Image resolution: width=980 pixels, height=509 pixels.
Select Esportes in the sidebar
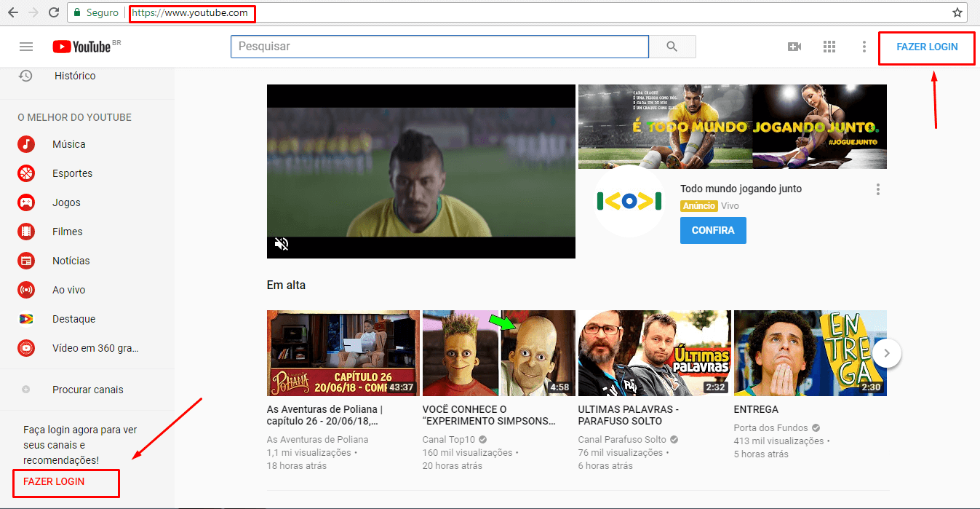73,173
